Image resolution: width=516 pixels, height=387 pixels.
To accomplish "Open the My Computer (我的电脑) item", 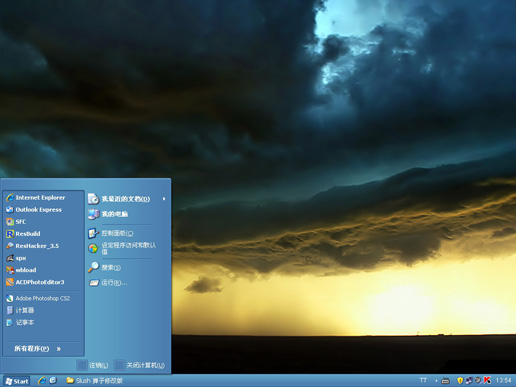I will [108, 214].
